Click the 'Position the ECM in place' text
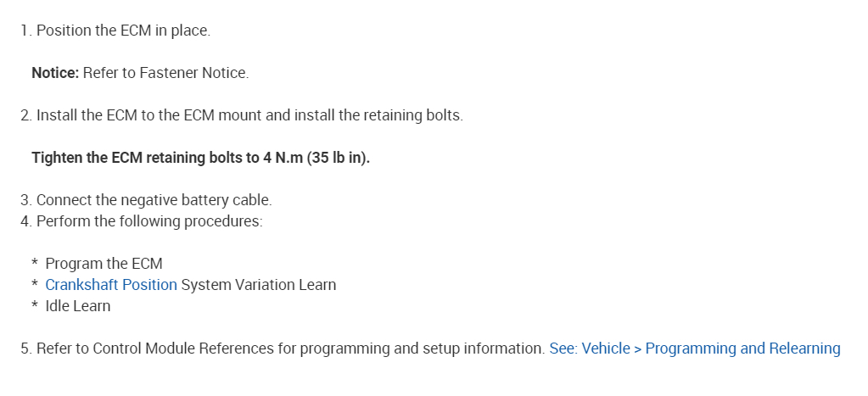The height and width of the screenshot is (396, 868). tap(123, 31)
